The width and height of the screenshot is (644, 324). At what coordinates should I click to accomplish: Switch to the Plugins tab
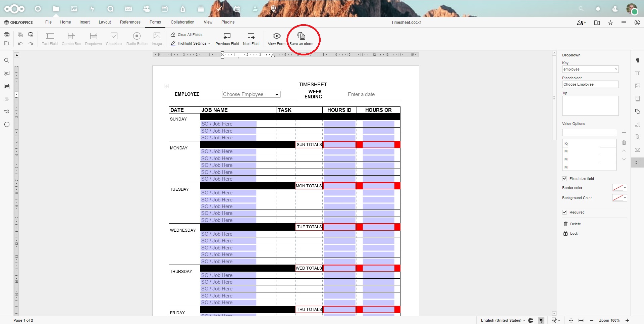tap(228, 22)
